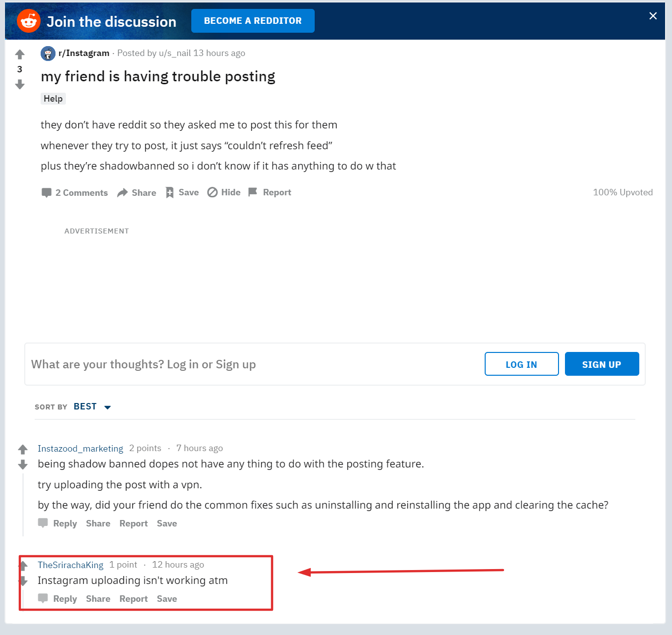The height and width of the screenshot is (635, 672).
Task: Click the '13 hours ago' post timestamp
Action: click(219, 53)
